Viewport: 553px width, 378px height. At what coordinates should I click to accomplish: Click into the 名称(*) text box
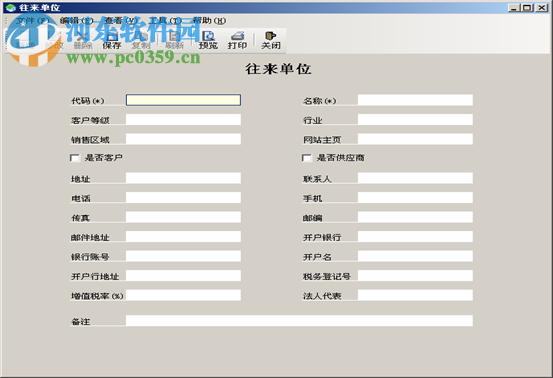[x=415, y=100]
